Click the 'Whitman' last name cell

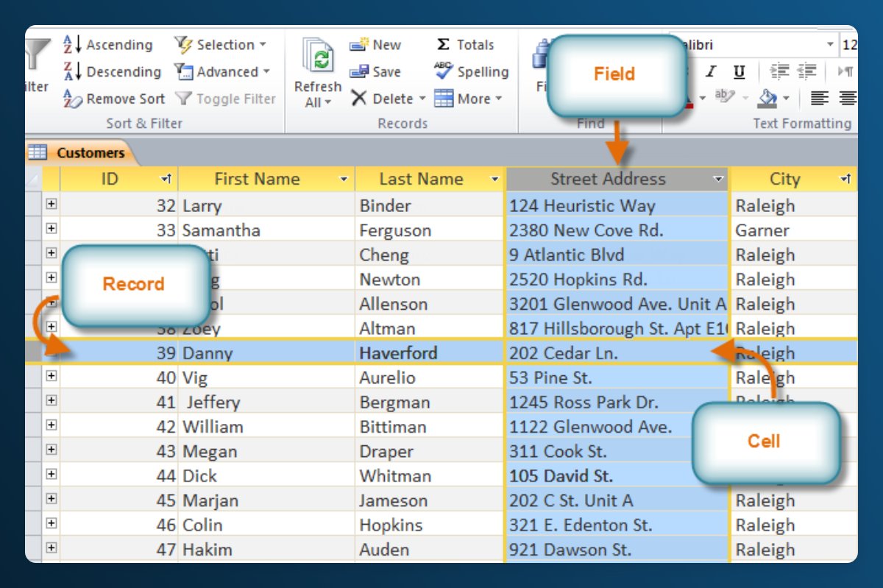click(430, 475)
